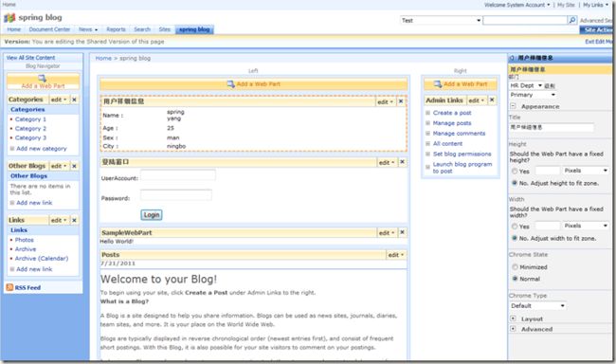Click Add a Web Part icon in Left zone
Image resolution: width=616 pixels, height=364 pixels.
click(231, 83)
